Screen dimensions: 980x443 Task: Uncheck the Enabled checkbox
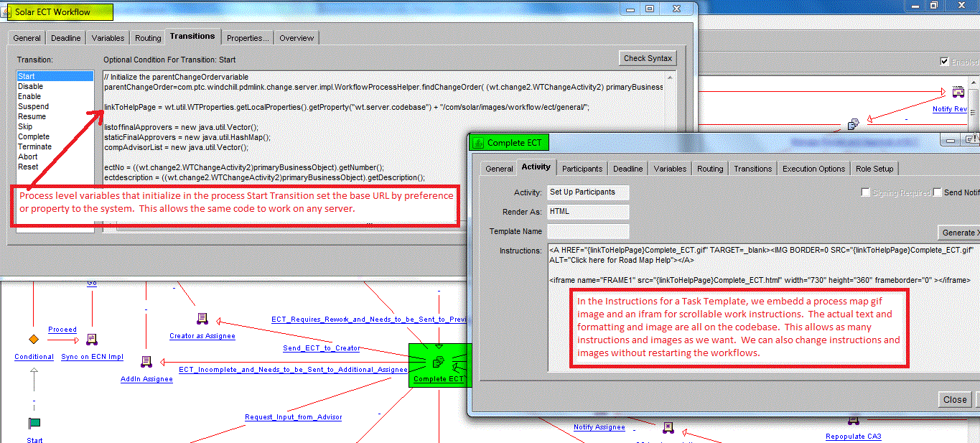tap(945, 60)
